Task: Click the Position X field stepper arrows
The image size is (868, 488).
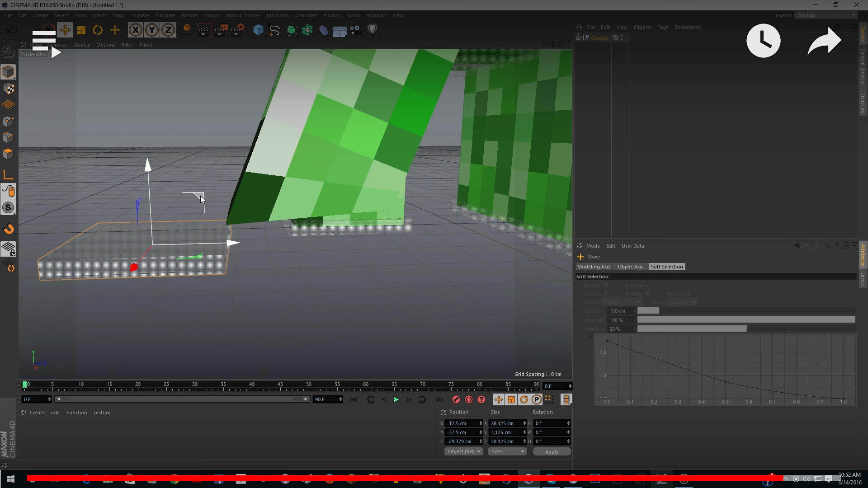Action: click(x=481, y=423)
